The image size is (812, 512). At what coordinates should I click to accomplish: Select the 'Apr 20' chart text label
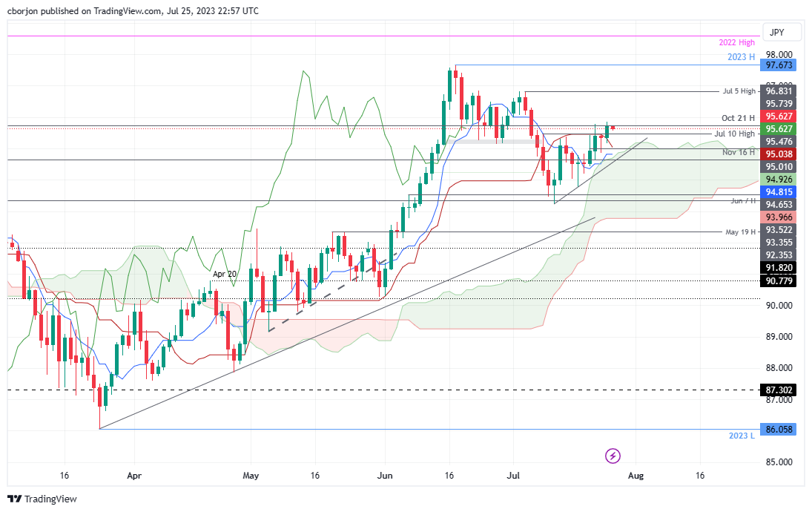pos(225,274)
